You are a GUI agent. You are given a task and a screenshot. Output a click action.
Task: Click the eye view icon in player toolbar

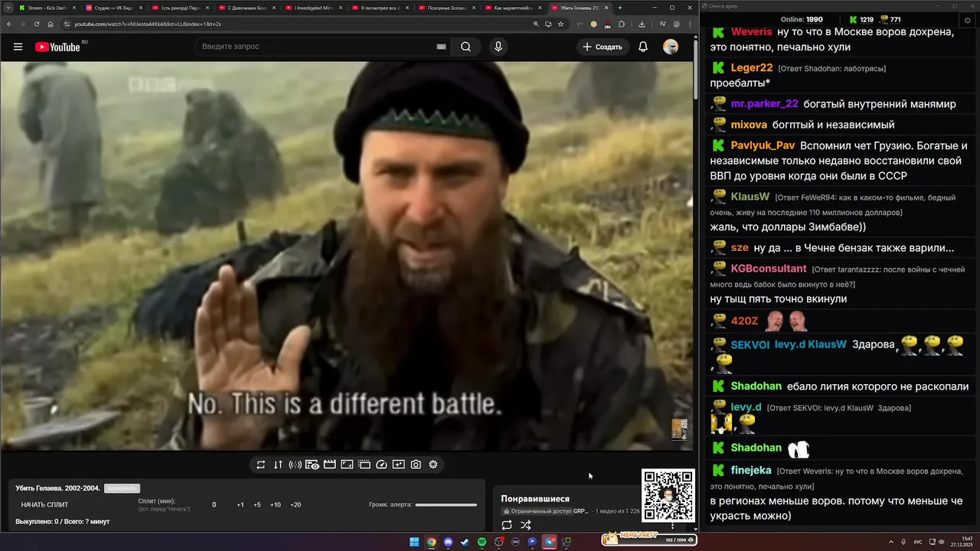coord(312,465)
